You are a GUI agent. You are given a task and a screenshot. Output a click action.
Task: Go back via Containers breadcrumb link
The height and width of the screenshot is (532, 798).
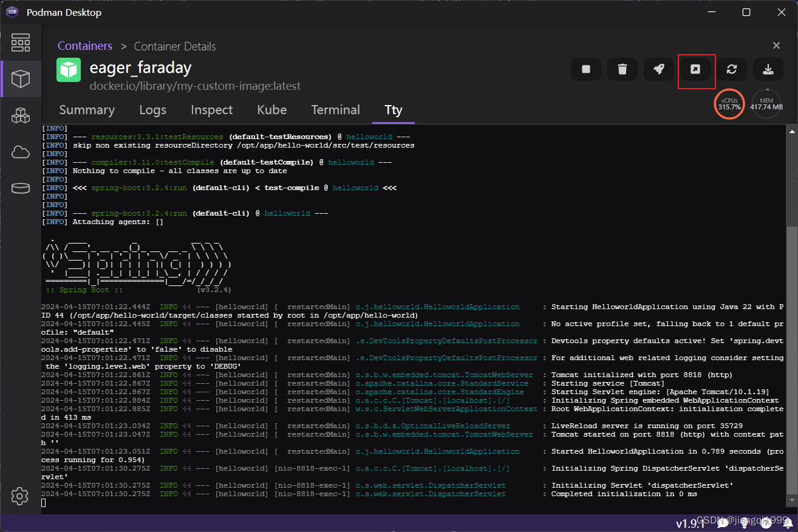pos(85,46)
